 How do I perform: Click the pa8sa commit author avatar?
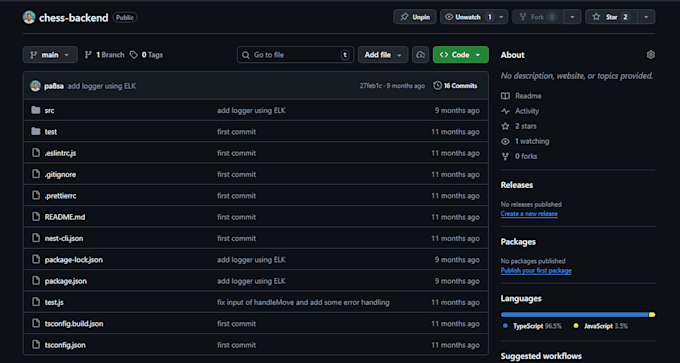coord(35,86)
